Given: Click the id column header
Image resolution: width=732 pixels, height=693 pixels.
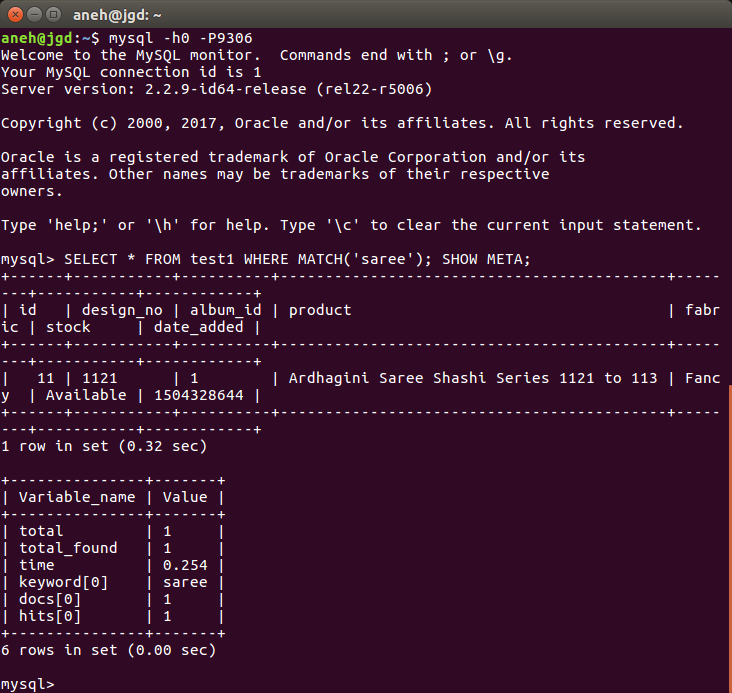Looking at the screenshot, I should click(28, 310).
